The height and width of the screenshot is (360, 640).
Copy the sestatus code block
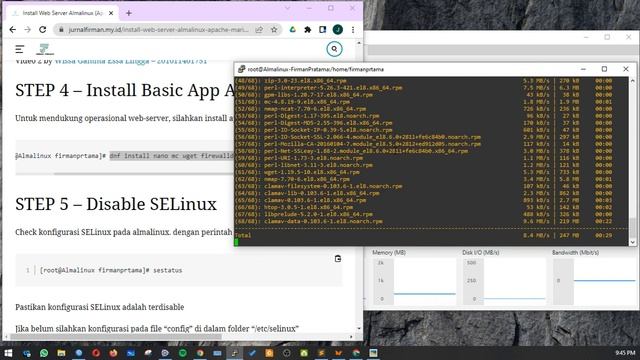[338, 259]
